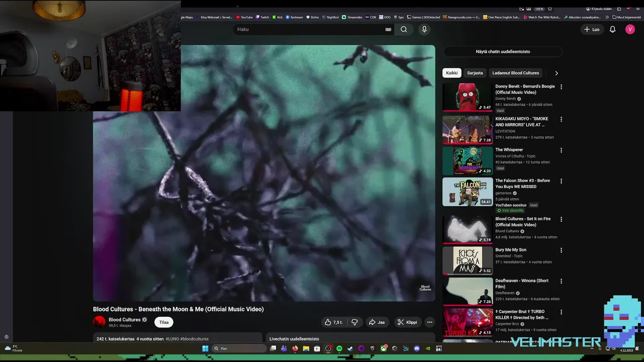644x362 pixels.
Task: Click the YouTube search magnifier icon
Action: (404, 29)
